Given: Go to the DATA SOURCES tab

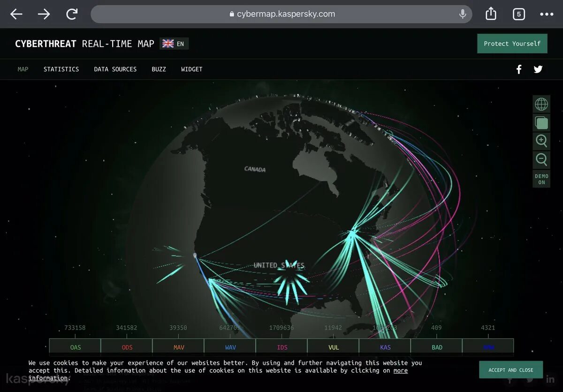Looking at the screenshot, I should tap(115, 69).
